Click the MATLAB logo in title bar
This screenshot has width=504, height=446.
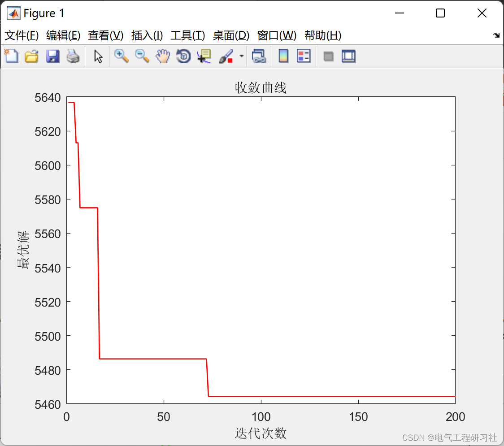click(x=13, y=13)
